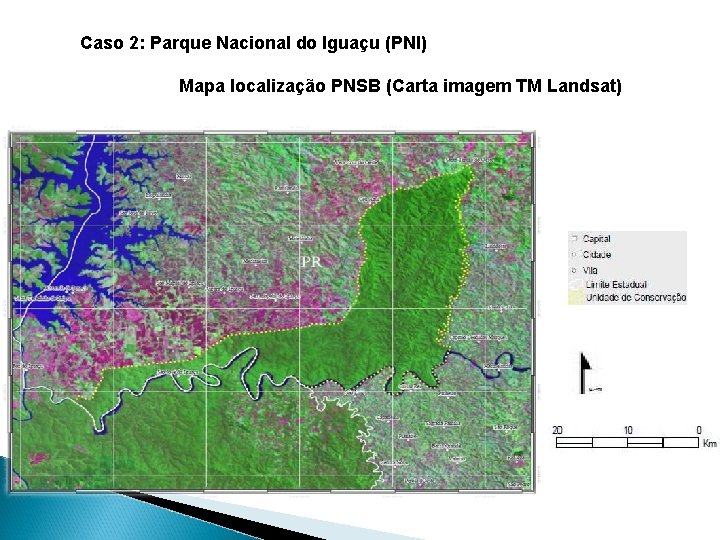Click the '10' scale bar label
The width and height of the screenshot is (720, 540).
628,430
